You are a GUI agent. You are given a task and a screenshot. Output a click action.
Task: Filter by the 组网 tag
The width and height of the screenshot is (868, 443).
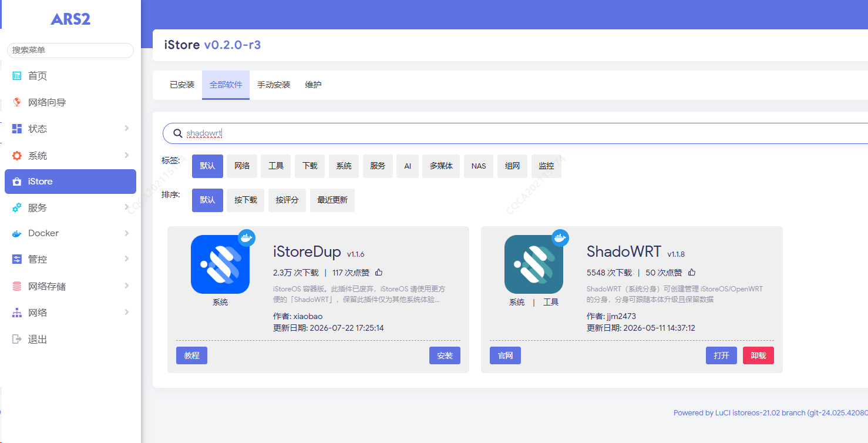click(512, 166)
